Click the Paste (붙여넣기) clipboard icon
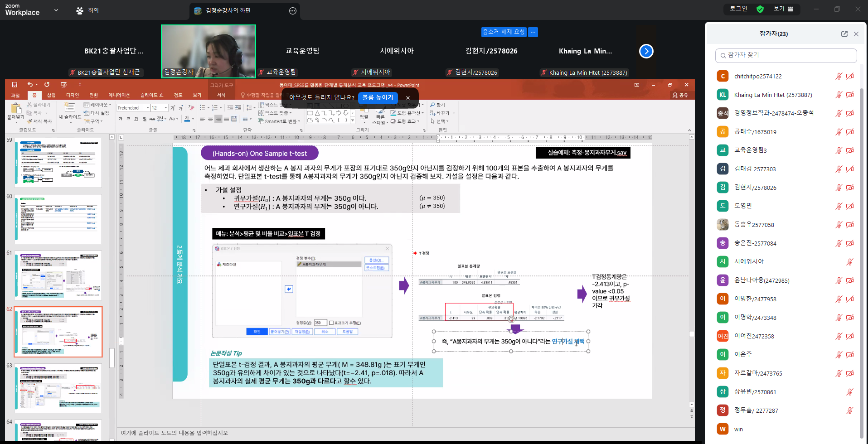 [x=16, y=109]
